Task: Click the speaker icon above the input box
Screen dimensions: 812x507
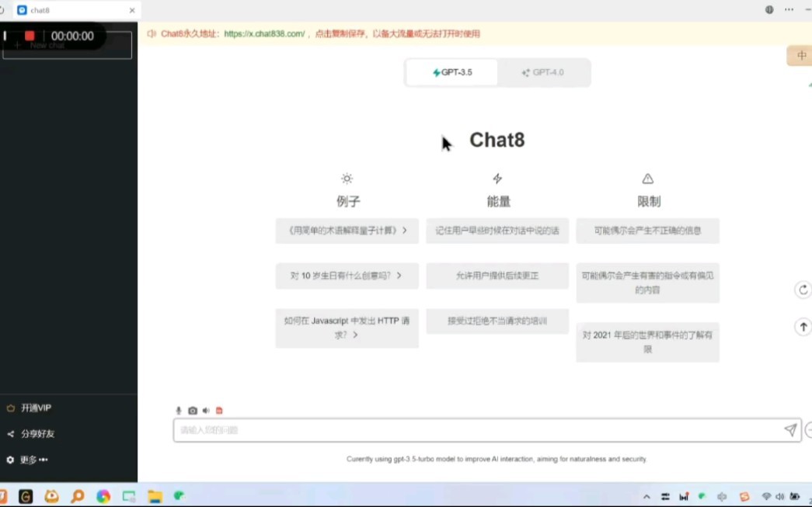Action: [206, 410]
